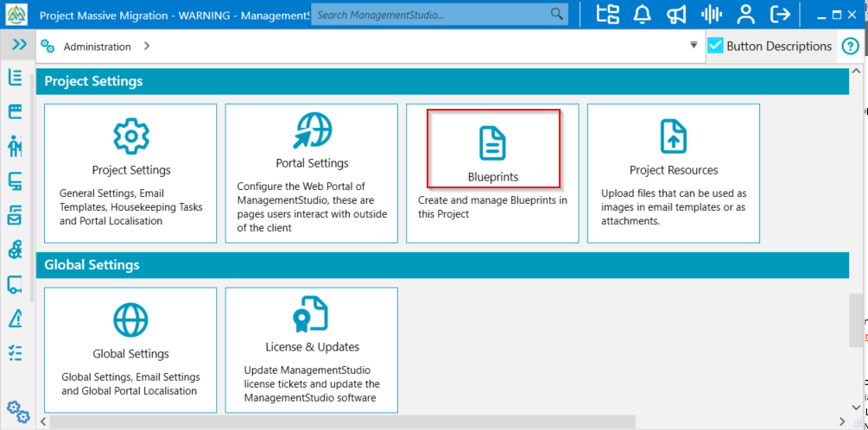
Task: Click the 'Project Massive Migration - WARNING' window title
Action: (174, 15)
